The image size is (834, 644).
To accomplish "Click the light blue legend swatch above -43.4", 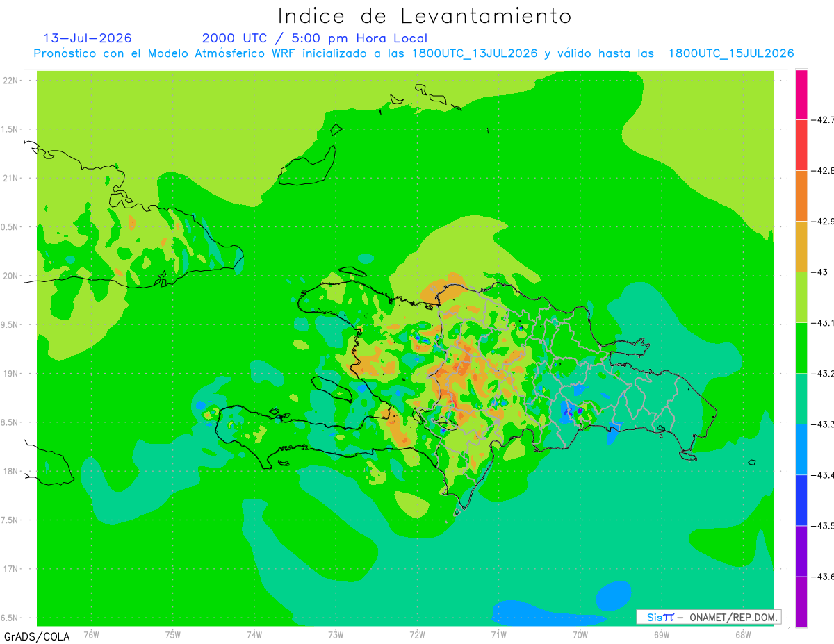I will [801, 449].
